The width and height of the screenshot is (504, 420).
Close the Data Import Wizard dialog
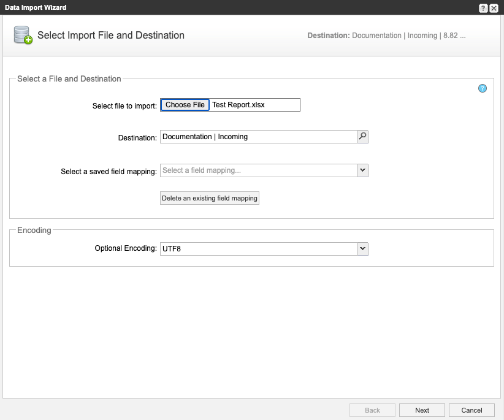(494, 8)
